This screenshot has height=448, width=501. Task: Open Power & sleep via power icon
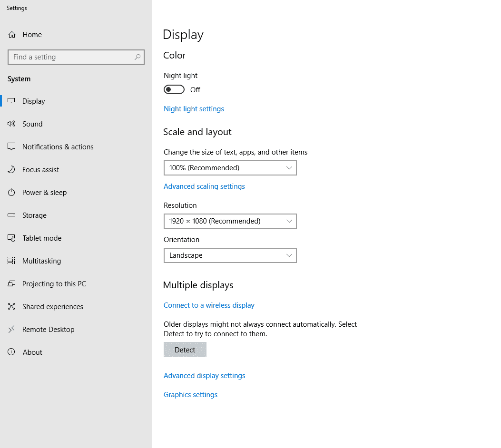click(x=11, y=192)
